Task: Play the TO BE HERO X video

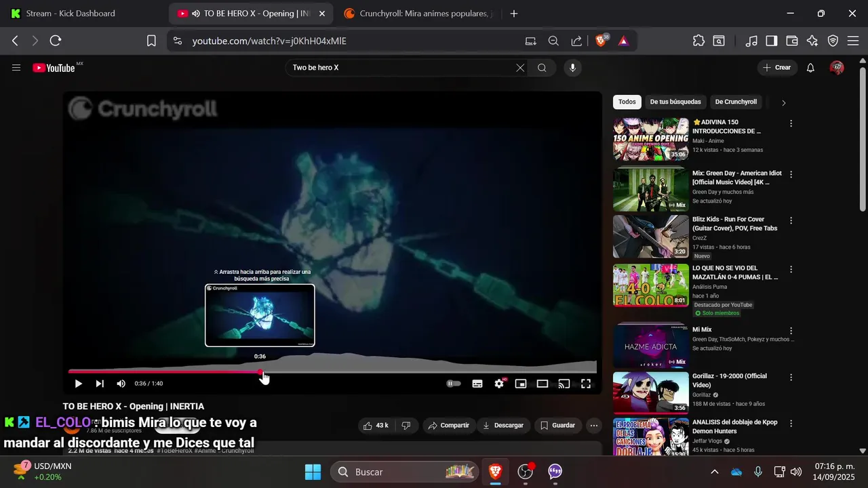Action: pyautogui.click(x=78, y=384)
